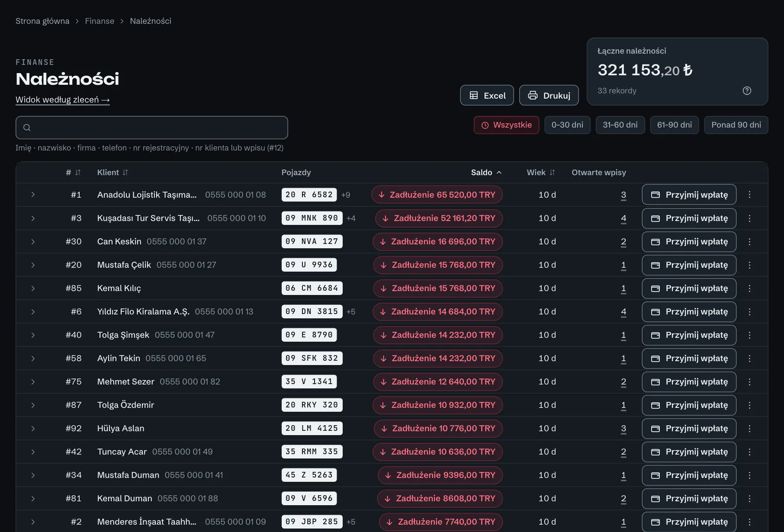Viewport: 784px width, 532px height.
Task: Expand the Yıldız Filo Kiralama row
Action: (33, 311)
